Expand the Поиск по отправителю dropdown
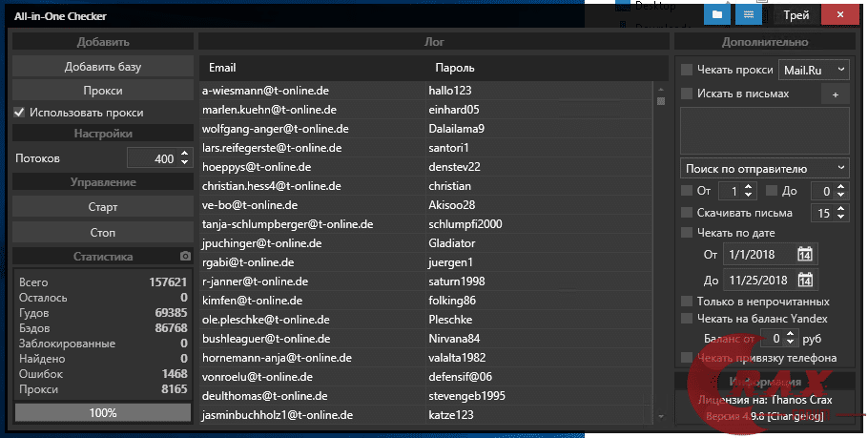Image resolution: width=868 pixels, height=438 pixels. tap(764, 168)
